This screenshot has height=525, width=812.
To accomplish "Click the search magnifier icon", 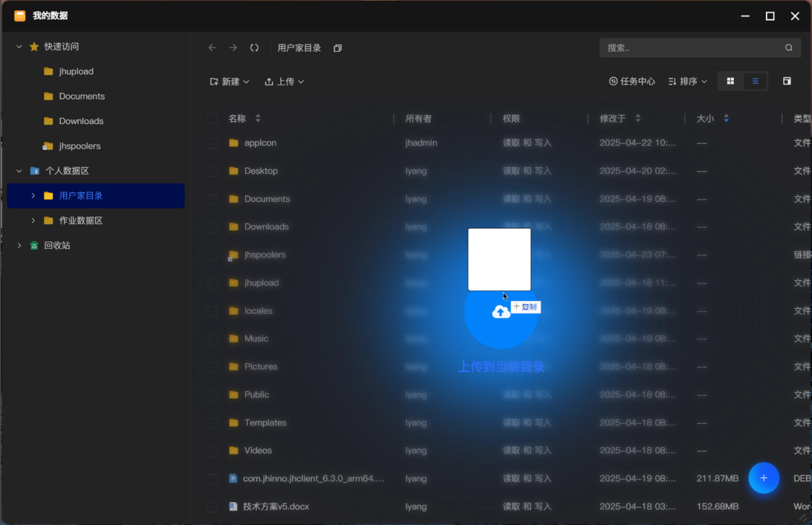I will point(789,48).
